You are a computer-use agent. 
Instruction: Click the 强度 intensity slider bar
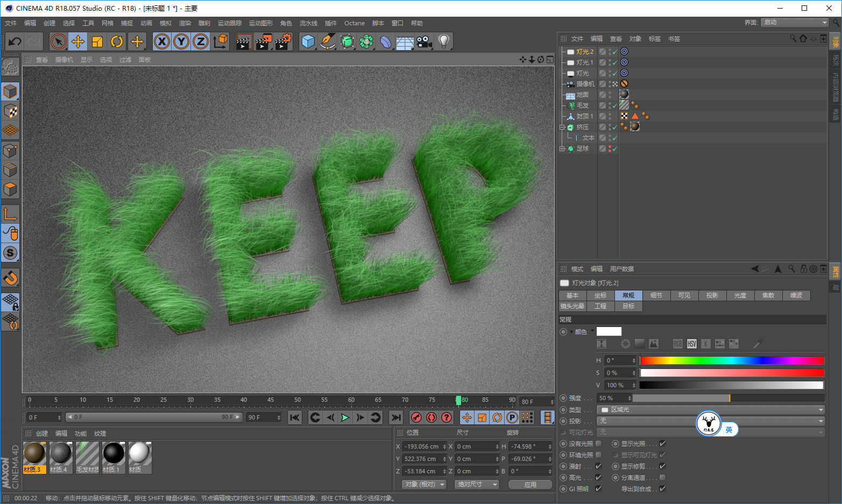(728, 398)
